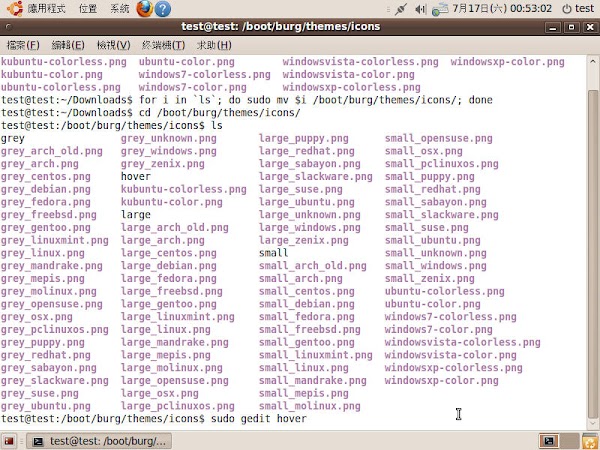Open the terminal 編輯(E) menu
The height and width of the screenshot is (450, 600).
point(68,45)
